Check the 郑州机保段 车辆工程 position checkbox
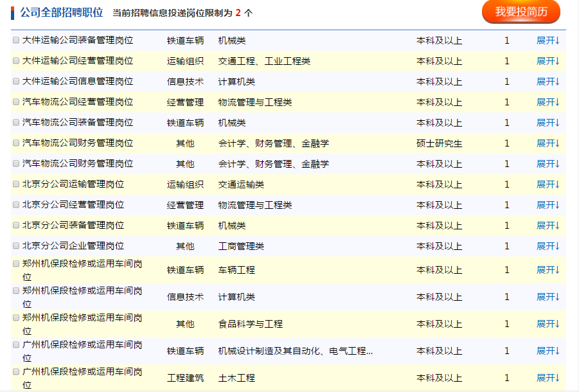 pos(16,264)
